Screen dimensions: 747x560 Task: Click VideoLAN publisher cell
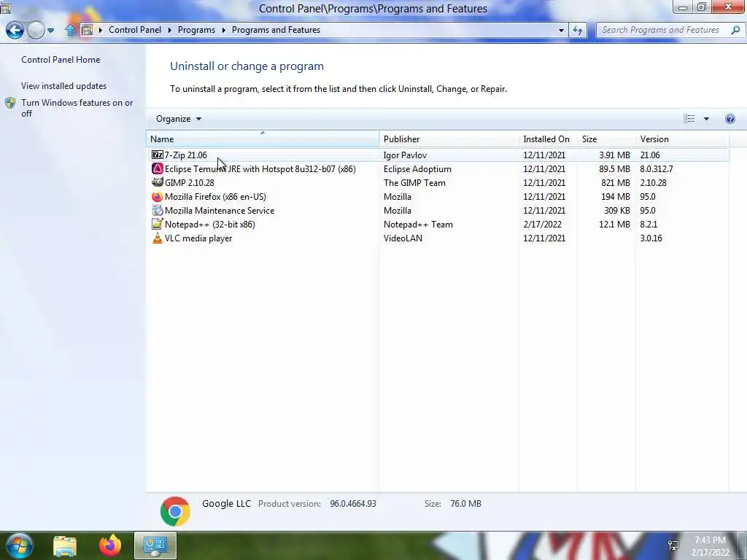pos(403,238)
